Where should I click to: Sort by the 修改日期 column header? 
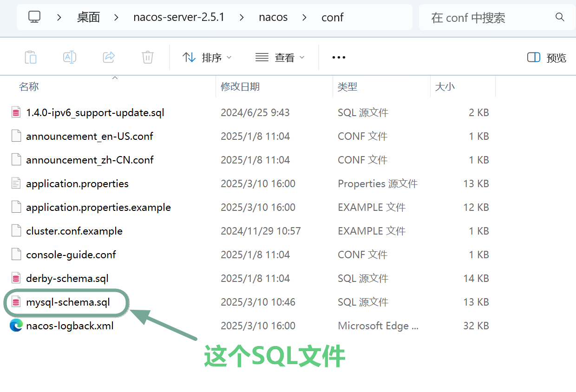(x=240, y=86)
